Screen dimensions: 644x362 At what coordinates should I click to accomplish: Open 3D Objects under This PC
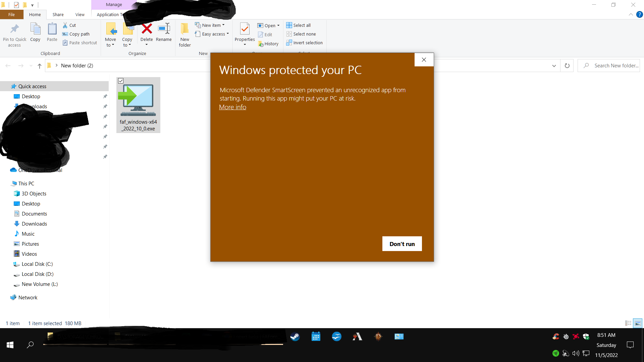[x=34, y=193]
